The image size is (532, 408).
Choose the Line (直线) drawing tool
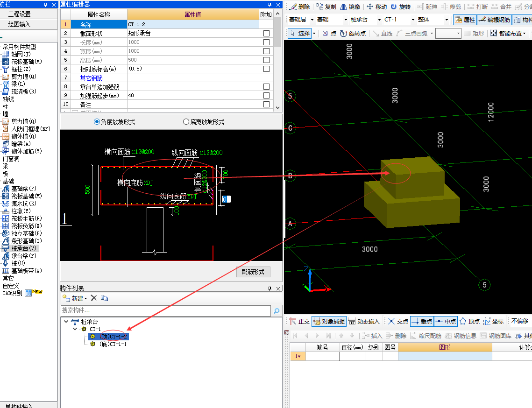(383, 33)
